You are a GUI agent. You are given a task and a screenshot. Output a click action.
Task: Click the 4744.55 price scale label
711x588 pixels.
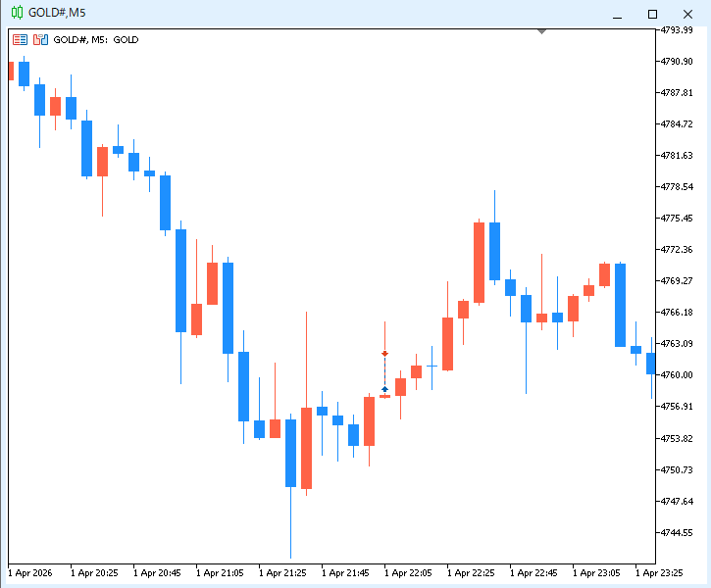coord(677,532)
